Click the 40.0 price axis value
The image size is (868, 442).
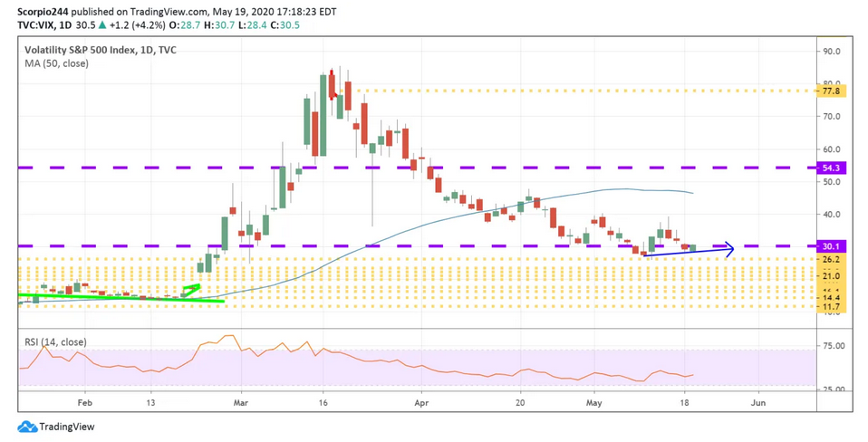click(x=832, y=214)
